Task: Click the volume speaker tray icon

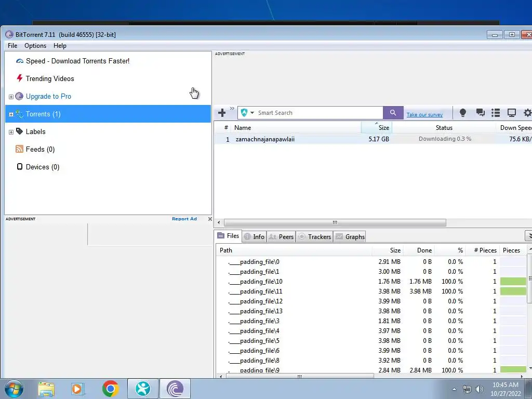Action: 479,389
